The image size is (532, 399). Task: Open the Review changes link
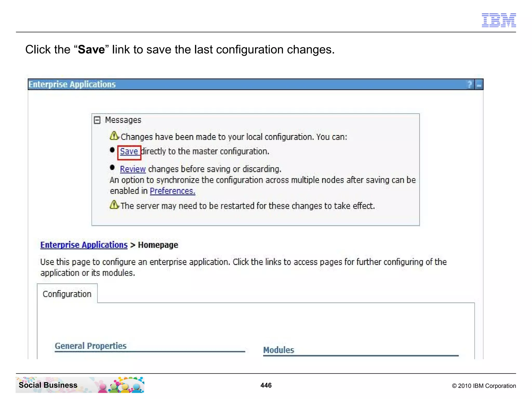coord(133,169)
